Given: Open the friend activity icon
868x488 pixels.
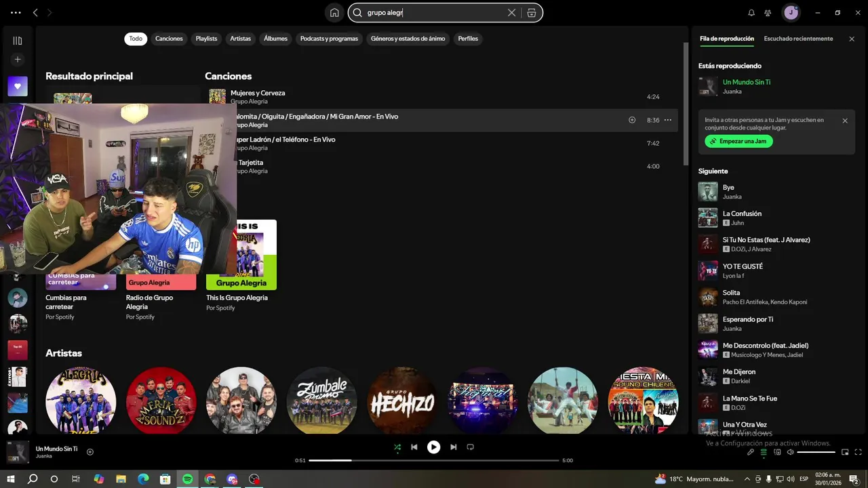Looking at the screenshot, I should (x=768, y=13).
